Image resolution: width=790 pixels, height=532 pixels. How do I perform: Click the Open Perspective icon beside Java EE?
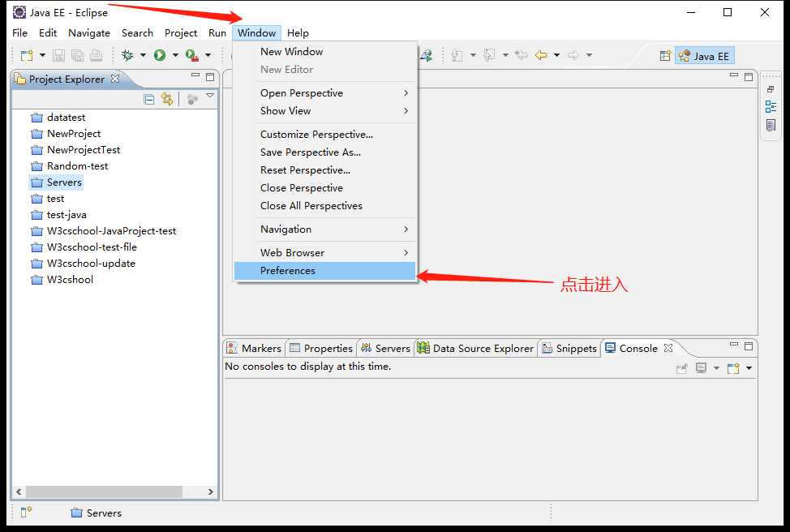[665, 56]
